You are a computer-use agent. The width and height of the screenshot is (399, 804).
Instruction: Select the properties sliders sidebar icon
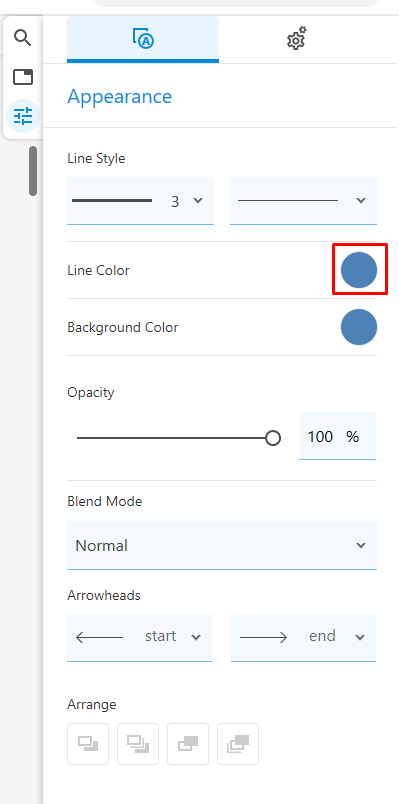coord(23,116)
